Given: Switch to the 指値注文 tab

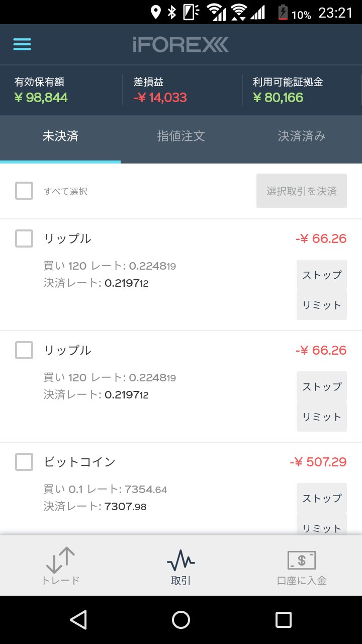Looking at the screenshot, I should click(181, 136).
